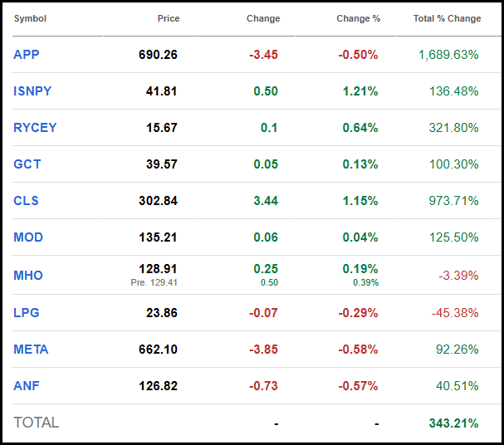Open the MHO symbol link

pyautogui.click(x=28, y=276)
